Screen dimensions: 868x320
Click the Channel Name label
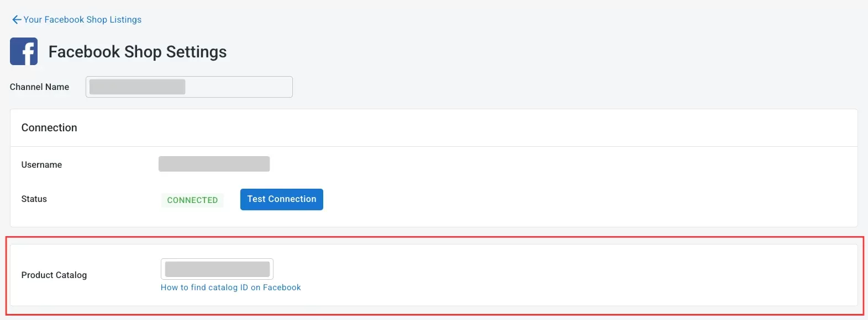(x=39, y=87)
